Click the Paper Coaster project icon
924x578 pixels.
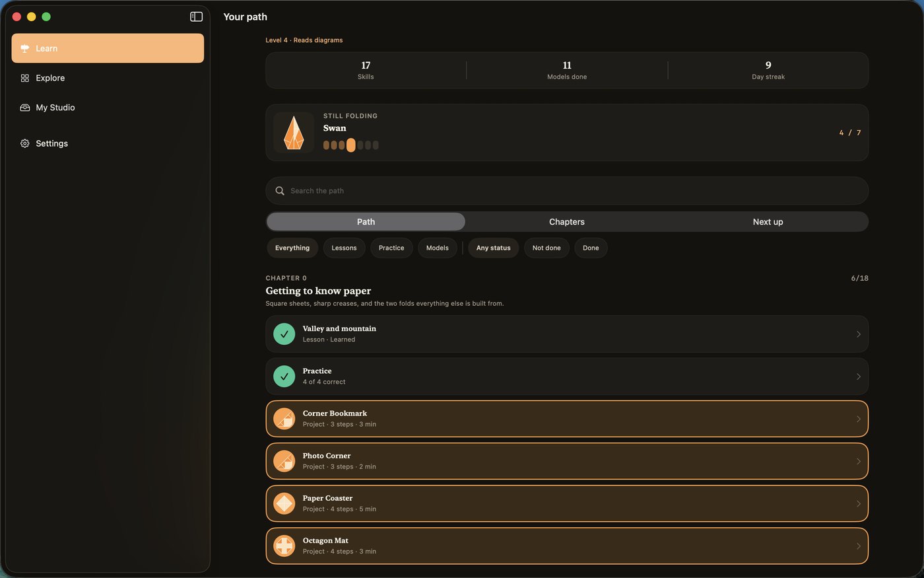[x=284, y=503]
